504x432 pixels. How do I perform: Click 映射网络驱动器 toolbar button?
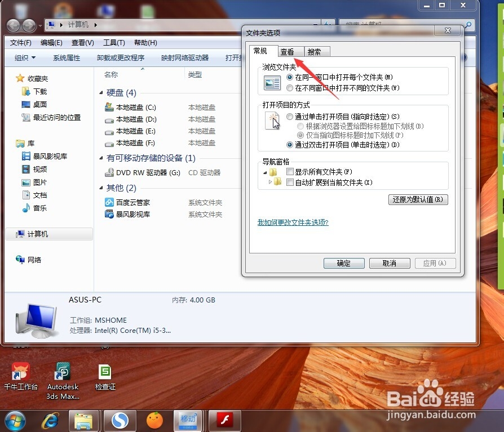coord(185,58)
